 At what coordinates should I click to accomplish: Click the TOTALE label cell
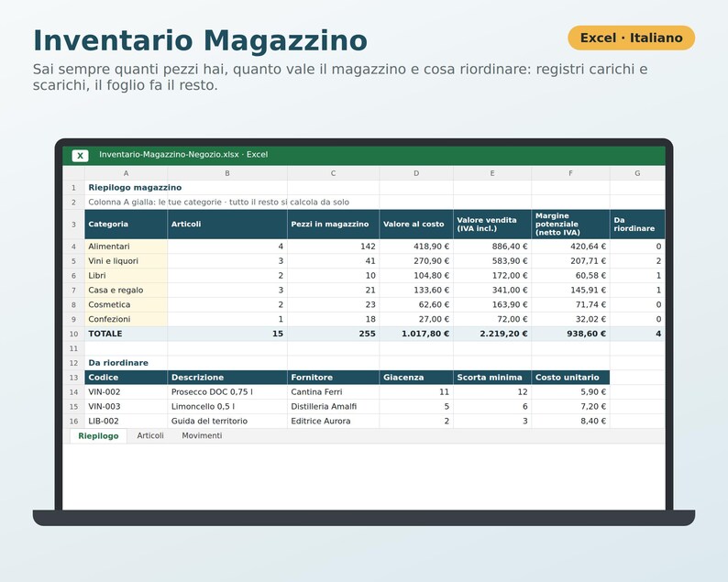[x=126, y=334]
